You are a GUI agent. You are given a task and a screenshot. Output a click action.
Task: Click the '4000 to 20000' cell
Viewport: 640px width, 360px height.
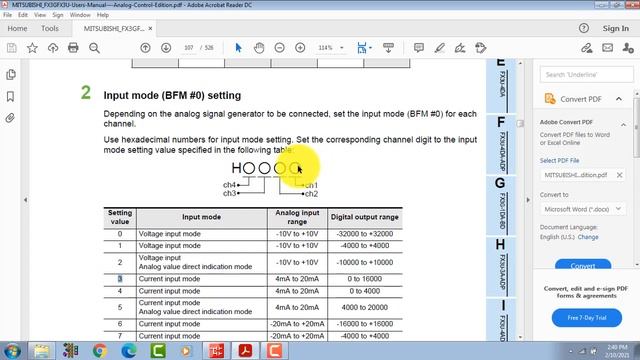click(x=365, y=308)
